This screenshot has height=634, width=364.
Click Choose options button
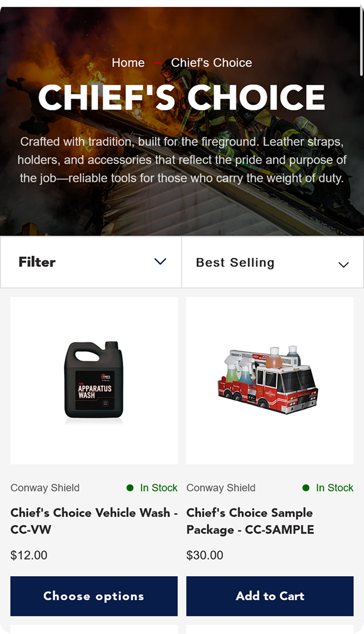pos(94,596)
